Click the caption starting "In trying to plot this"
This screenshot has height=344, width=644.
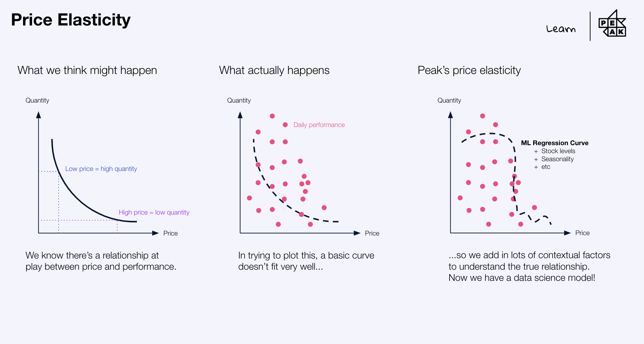(x=306, y=261)
